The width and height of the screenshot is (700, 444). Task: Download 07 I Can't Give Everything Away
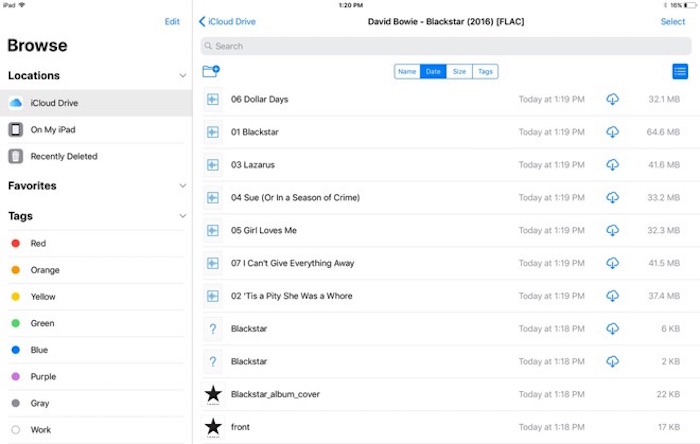click(612, 263)
